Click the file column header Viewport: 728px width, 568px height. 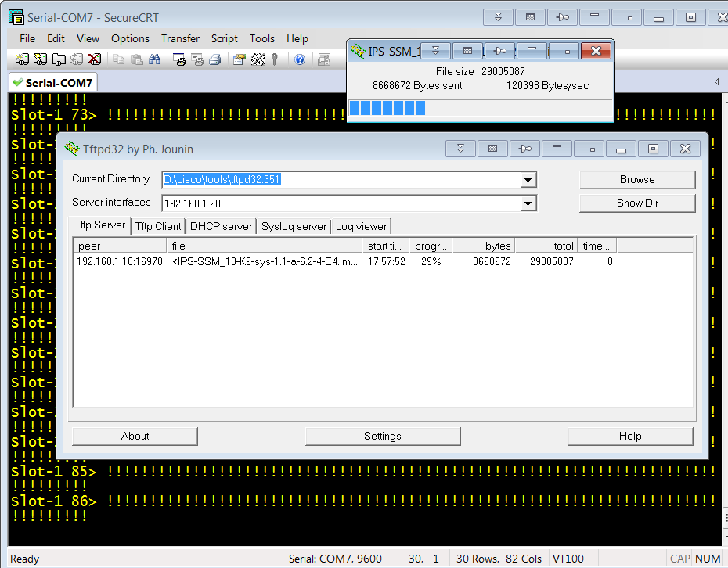point(264,246)
